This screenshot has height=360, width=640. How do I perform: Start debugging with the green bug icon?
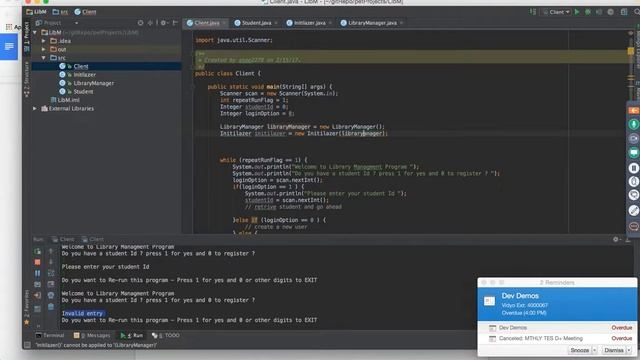588,12
